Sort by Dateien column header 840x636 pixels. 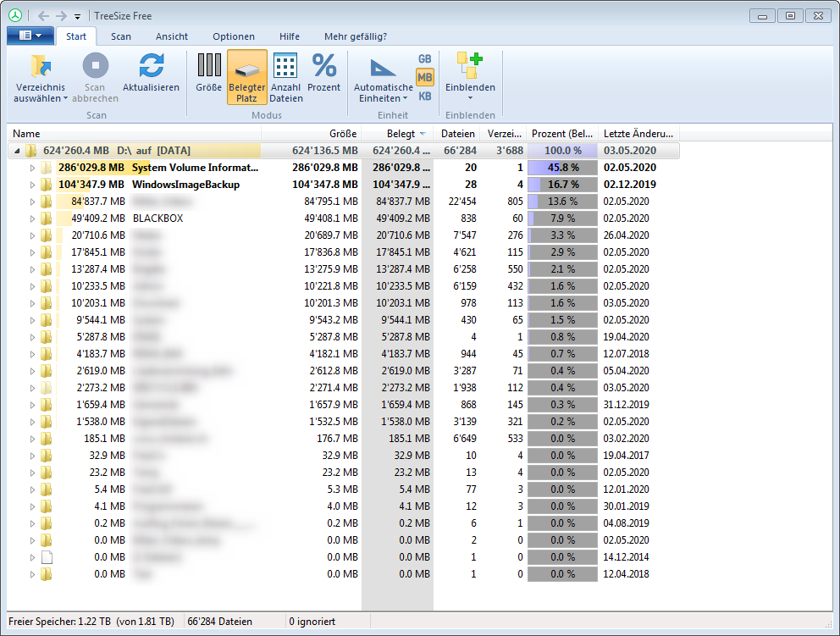[457, 134]
